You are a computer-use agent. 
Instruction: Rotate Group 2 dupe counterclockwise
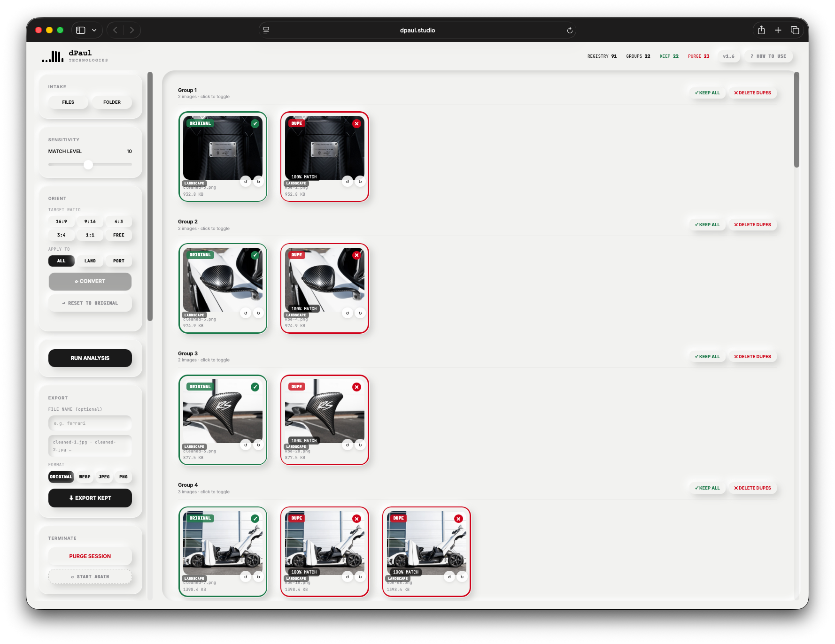[x=348, y=313]
